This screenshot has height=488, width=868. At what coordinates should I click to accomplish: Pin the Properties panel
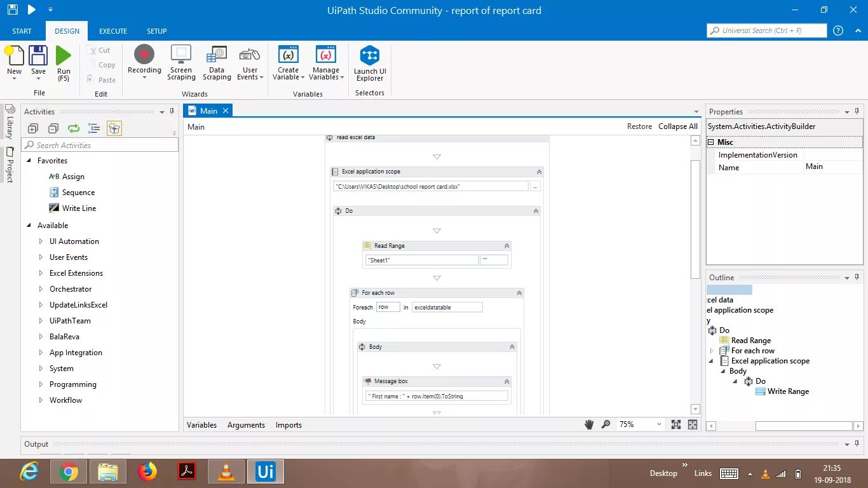click(857, 111)
